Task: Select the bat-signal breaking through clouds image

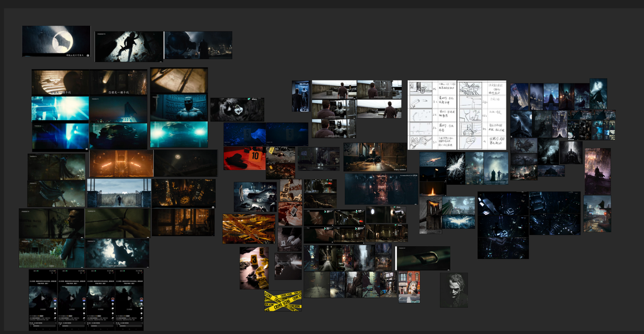Action: coord(117,253)
